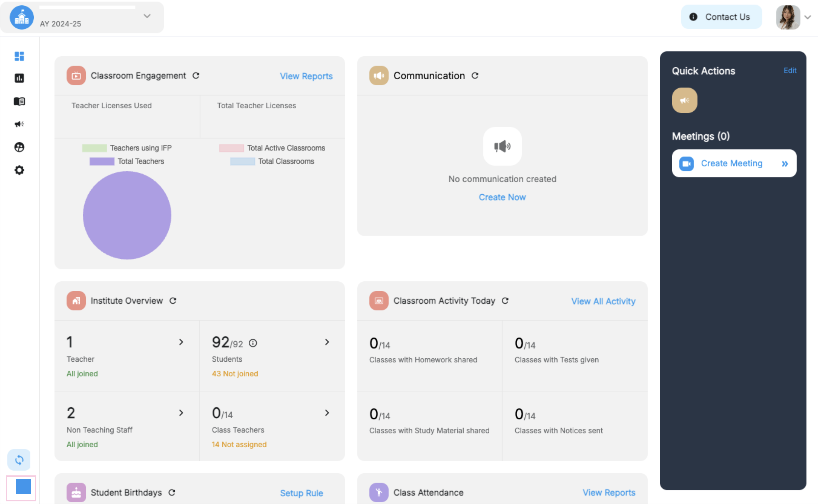818x504 pixels.
Task: Open the megaphone communication sidebar icon
Action: (x=19, y=124)
